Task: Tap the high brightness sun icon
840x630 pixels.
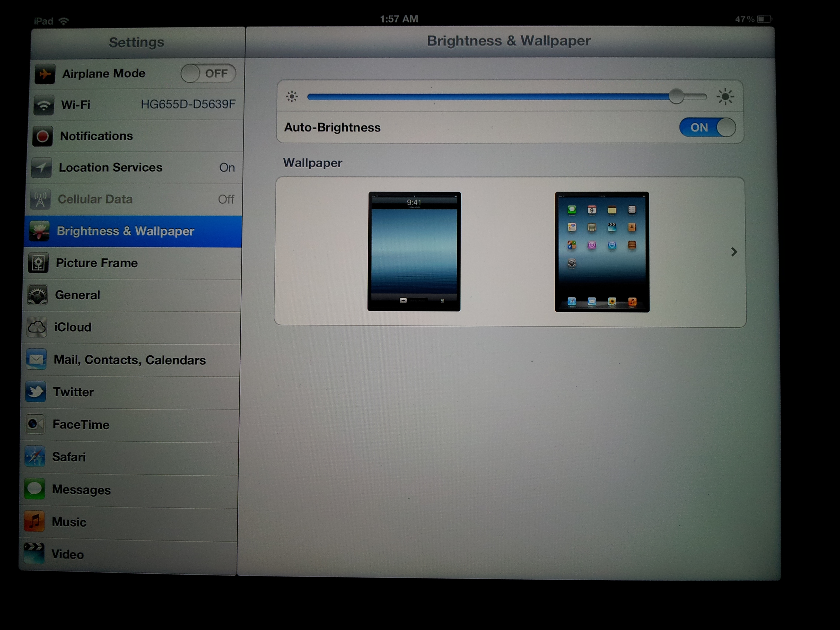Action: [x=725, y=97]
